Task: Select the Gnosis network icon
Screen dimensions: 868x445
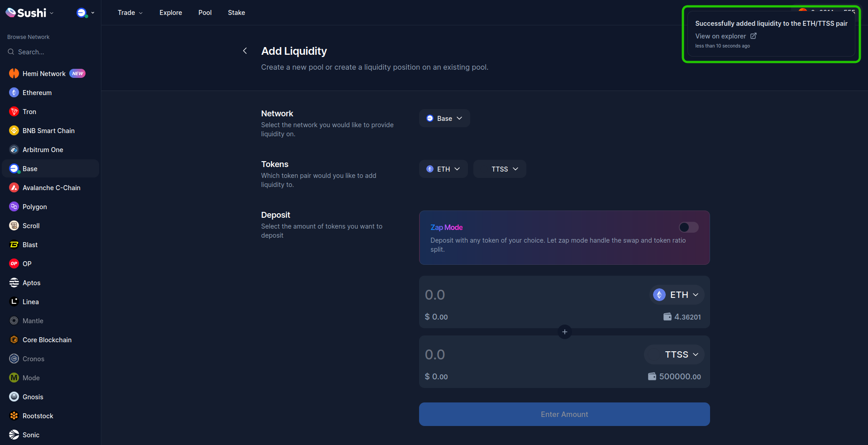Action: point(14,397)
